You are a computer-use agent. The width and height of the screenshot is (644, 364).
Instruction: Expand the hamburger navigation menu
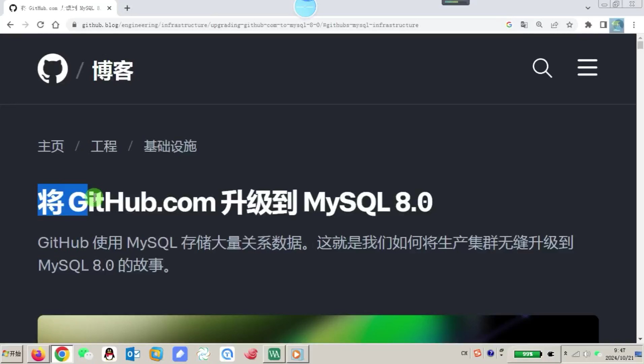(x=587, y=67)
